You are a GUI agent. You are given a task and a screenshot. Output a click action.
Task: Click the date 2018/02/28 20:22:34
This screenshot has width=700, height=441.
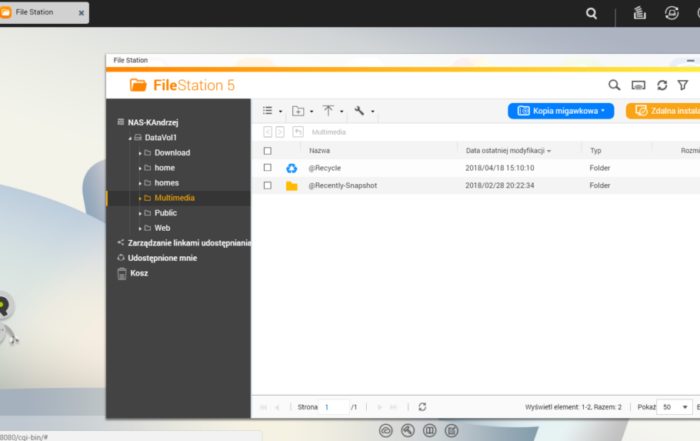[x=500, y=185]
